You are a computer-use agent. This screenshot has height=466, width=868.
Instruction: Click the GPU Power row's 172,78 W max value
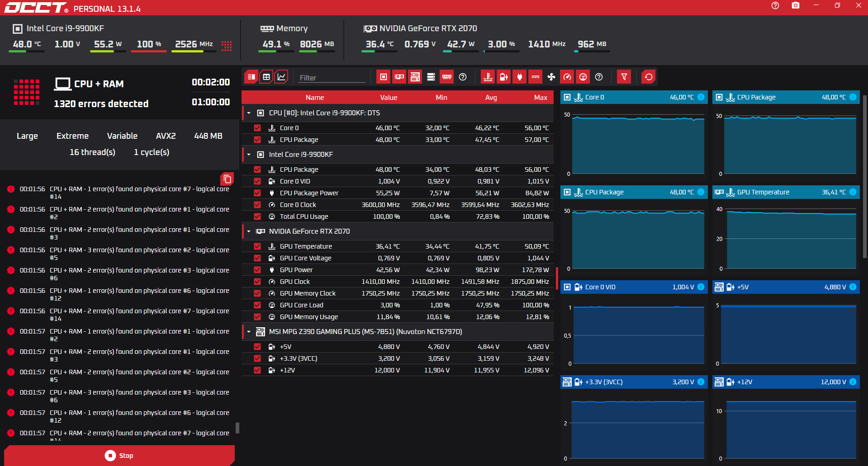[536, 270]
